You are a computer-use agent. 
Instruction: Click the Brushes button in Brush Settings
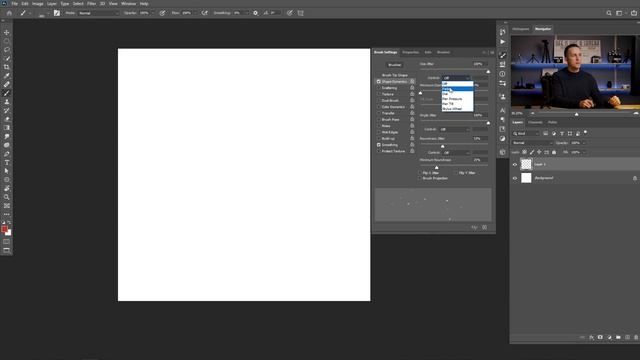395,65
